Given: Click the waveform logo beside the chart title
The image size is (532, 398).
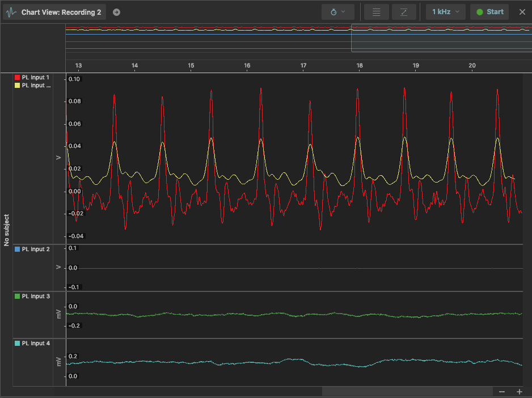Looking at the screenshot, I should click(x=10, y=12).
